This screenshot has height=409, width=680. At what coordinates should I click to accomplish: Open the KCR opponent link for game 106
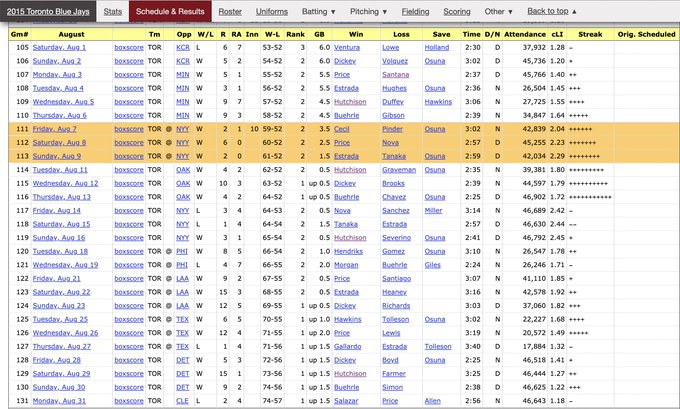pos(183,61)
